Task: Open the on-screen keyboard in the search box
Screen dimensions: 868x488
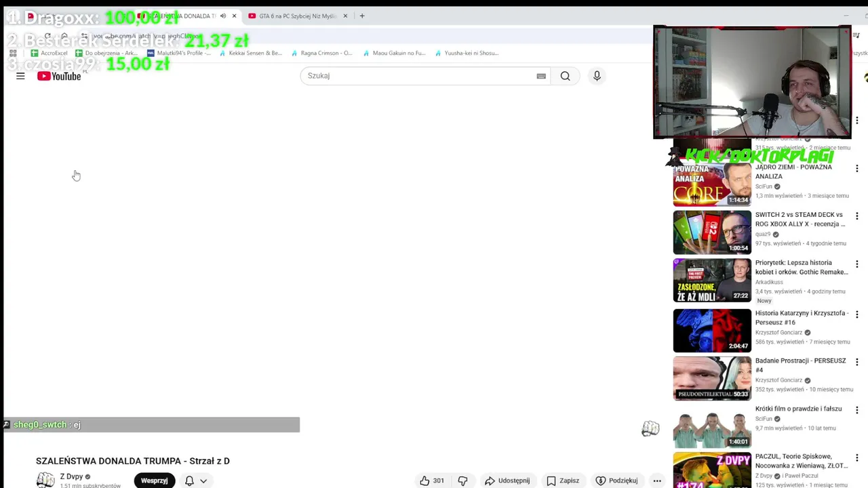Action: [541, 76]
